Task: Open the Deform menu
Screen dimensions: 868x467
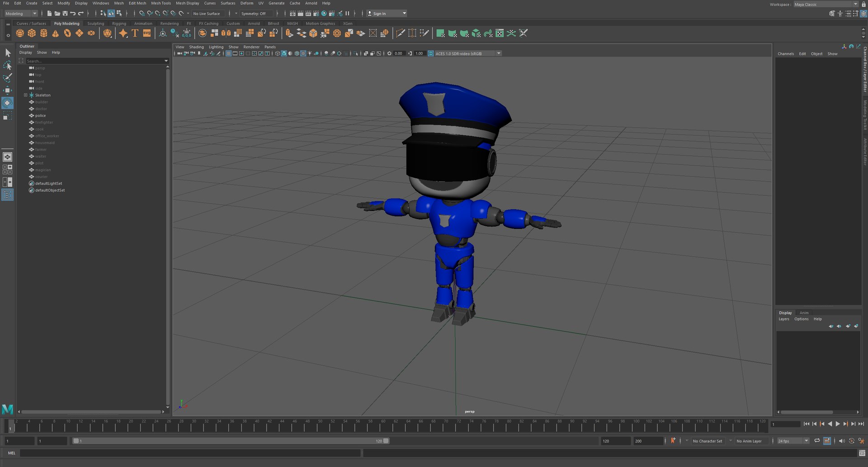Action: tap(247, 3)
